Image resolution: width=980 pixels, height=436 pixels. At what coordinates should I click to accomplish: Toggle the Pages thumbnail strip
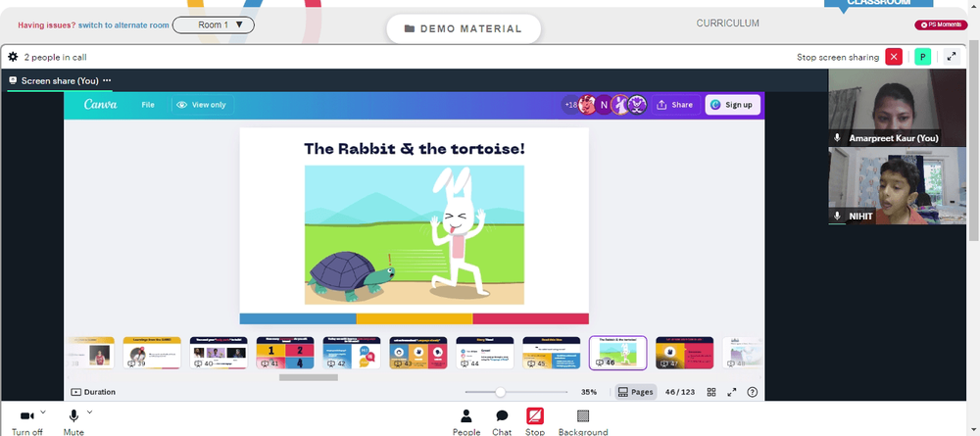pos(636,392)
